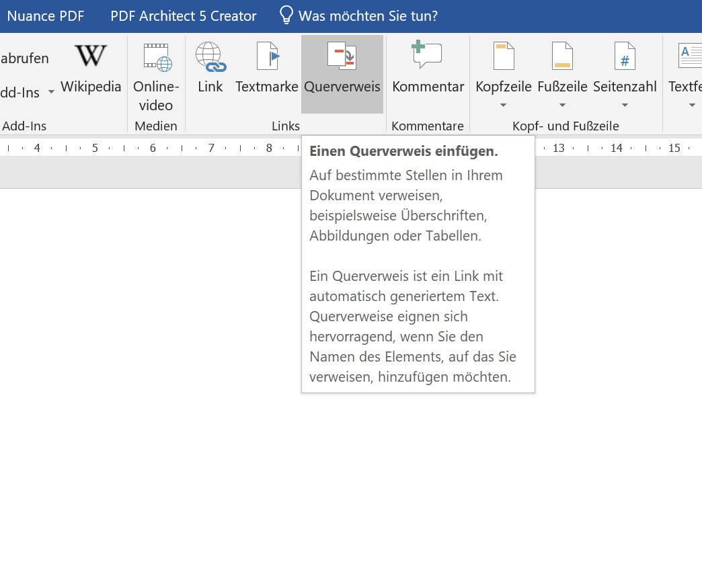Switch to the Nuance PDF tab
The height and width of the screenshot is (588, 702).
tap(46, 16)
